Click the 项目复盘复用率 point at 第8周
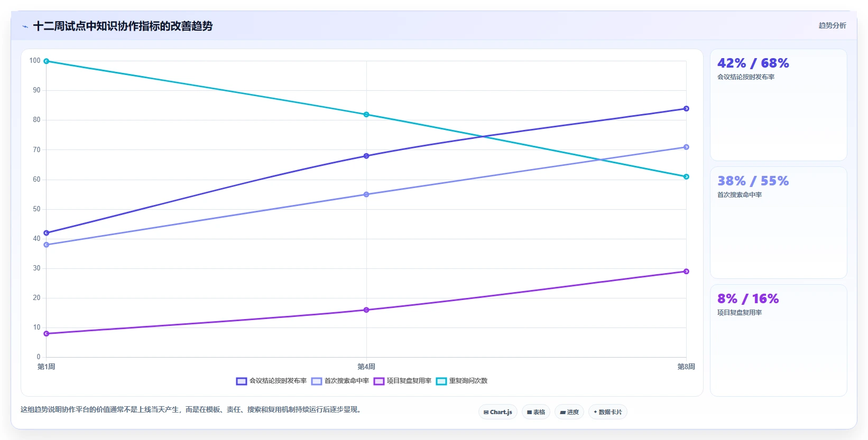868x440 pixels. pyautogui.click(x=686, y=272)
